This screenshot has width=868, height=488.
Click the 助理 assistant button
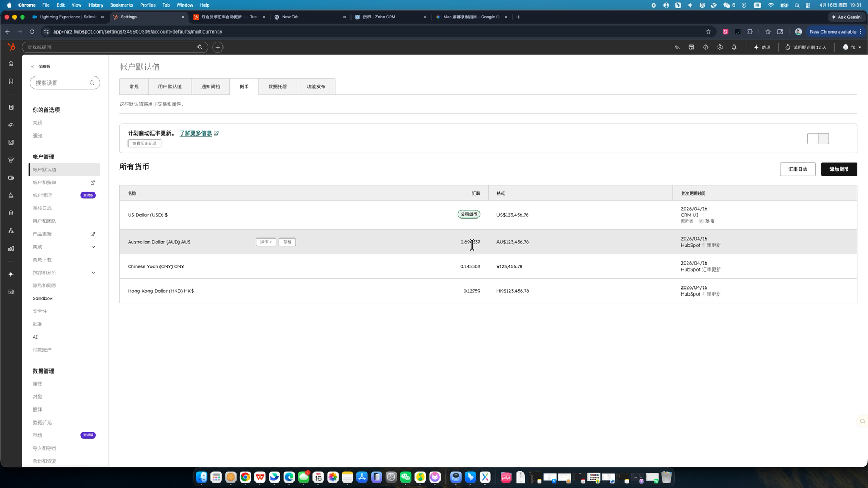762,47
